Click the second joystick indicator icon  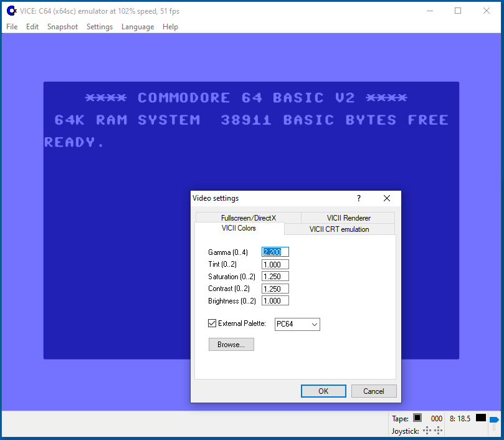coord(439,431)
